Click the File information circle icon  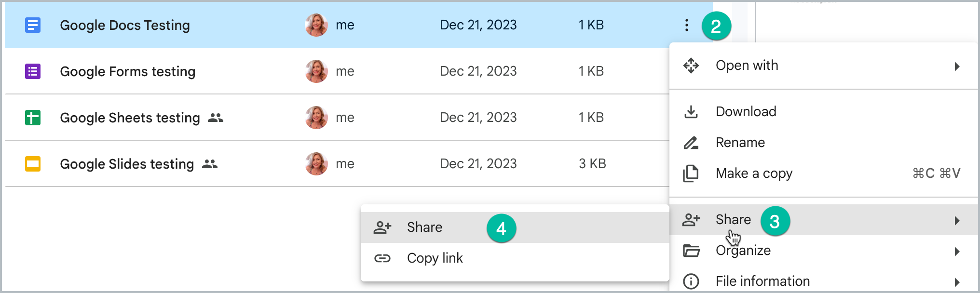[x=691, y=281]
